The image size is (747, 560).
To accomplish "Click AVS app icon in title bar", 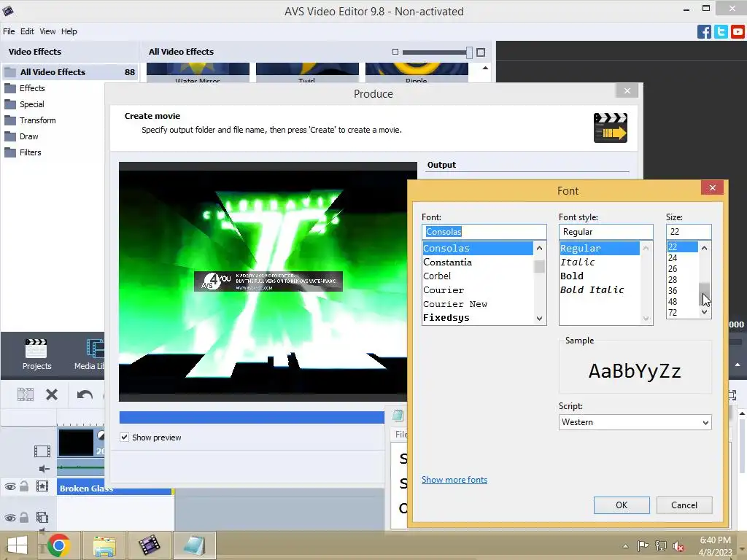I will [8, 10].
